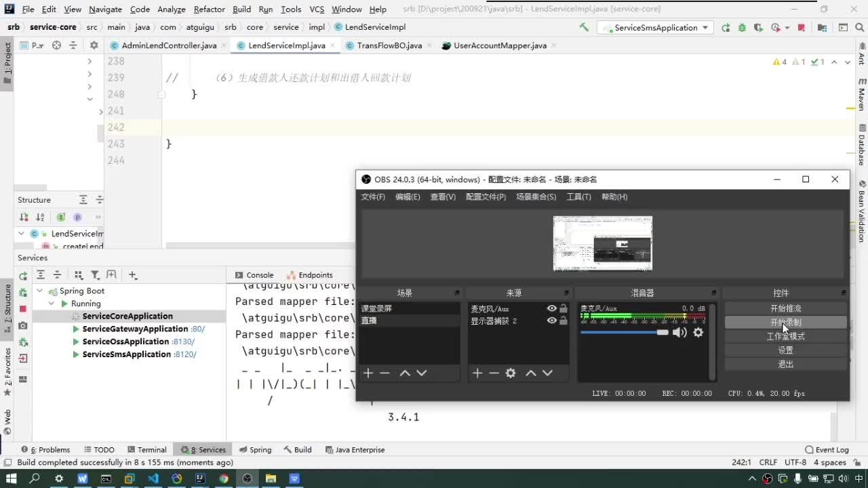Collapse the LendServiceImpl node in Structure
Image resolution: width=868 pixels, height=488 pixels.
pyautogui.click(x=22, y=234)
